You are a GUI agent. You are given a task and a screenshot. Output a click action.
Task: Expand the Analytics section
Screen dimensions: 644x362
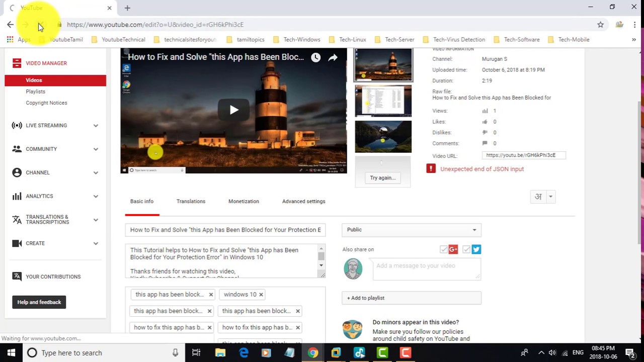(96, 197)
